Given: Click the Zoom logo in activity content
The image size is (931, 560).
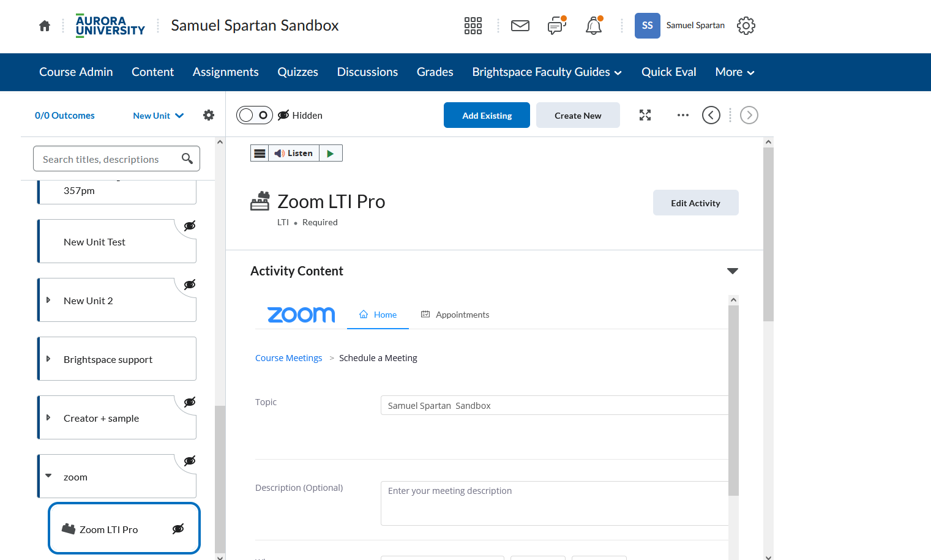Looking at the screenshot, I should 301,315.
